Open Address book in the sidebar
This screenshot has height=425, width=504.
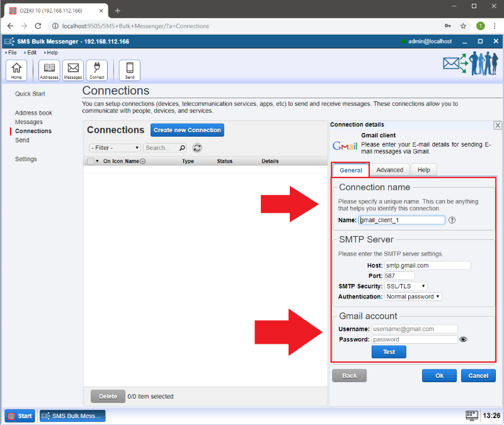click(x=33, y=113)
